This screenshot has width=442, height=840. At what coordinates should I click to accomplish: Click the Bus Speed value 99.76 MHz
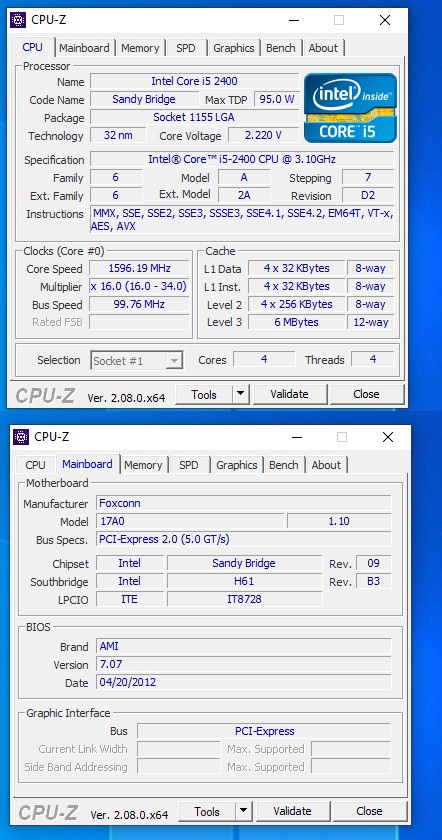[x=139, y=304]
